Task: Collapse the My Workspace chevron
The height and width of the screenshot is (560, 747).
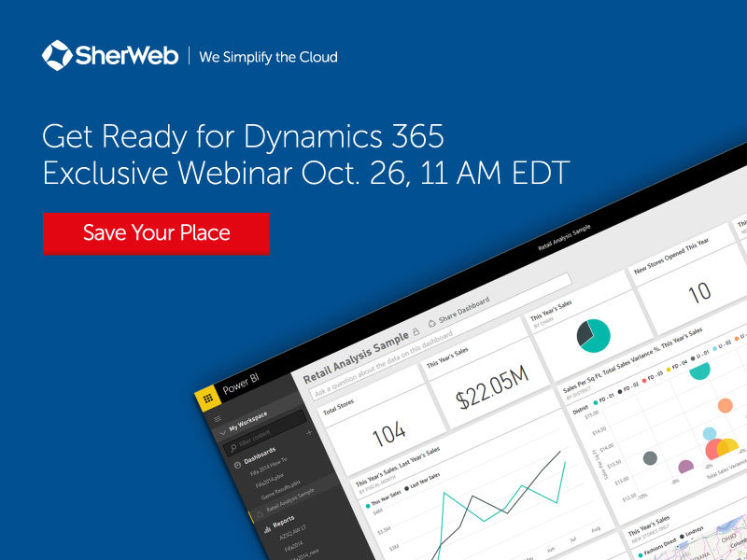Action: 222,433
